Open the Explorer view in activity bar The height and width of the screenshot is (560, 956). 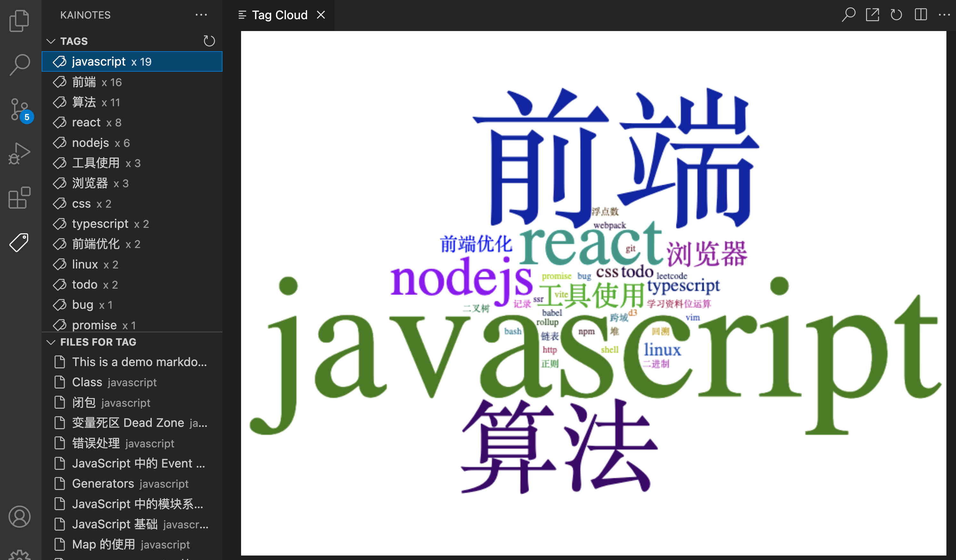(19, 20)
